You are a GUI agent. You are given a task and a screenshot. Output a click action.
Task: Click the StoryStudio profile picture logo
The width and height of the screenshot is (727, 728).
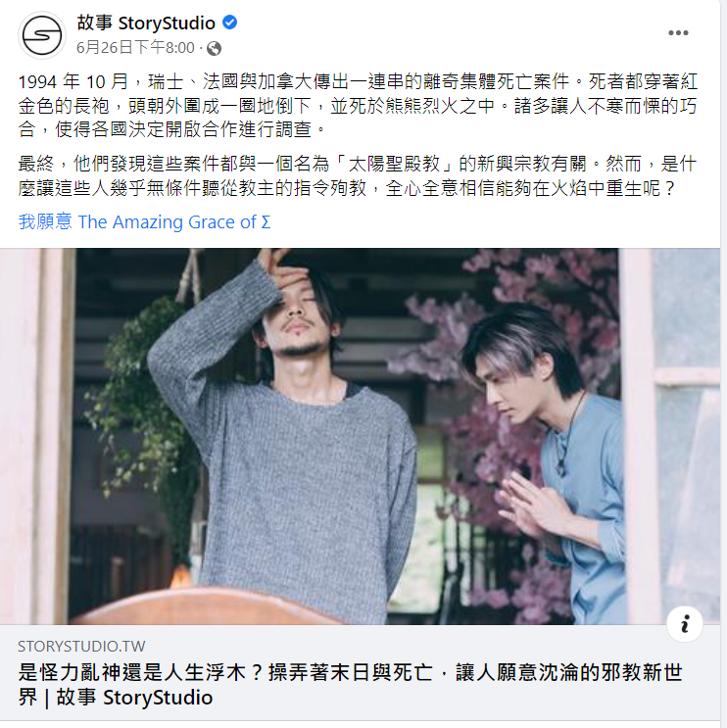click(x=42, y=35)
